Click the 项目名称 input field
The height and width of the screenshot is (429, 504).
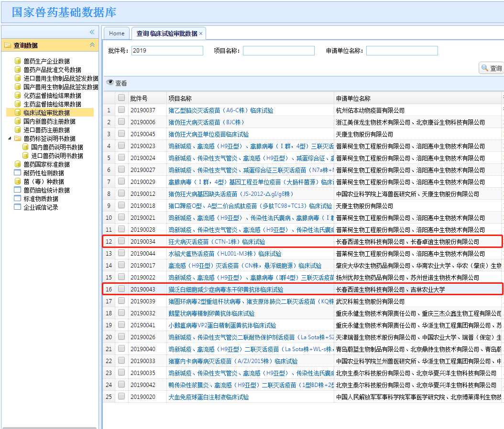click(x=278, y=51)
